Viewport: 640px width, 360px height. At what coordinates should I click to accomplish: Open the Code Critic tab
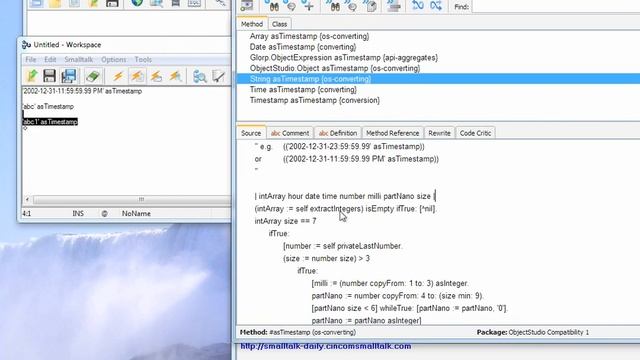point(476,133)
